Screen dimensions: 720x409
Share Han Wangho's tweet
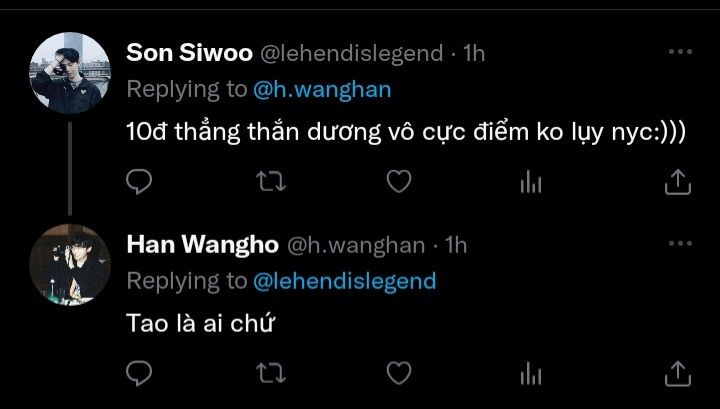pyautogui.click(x=678, y=374)
